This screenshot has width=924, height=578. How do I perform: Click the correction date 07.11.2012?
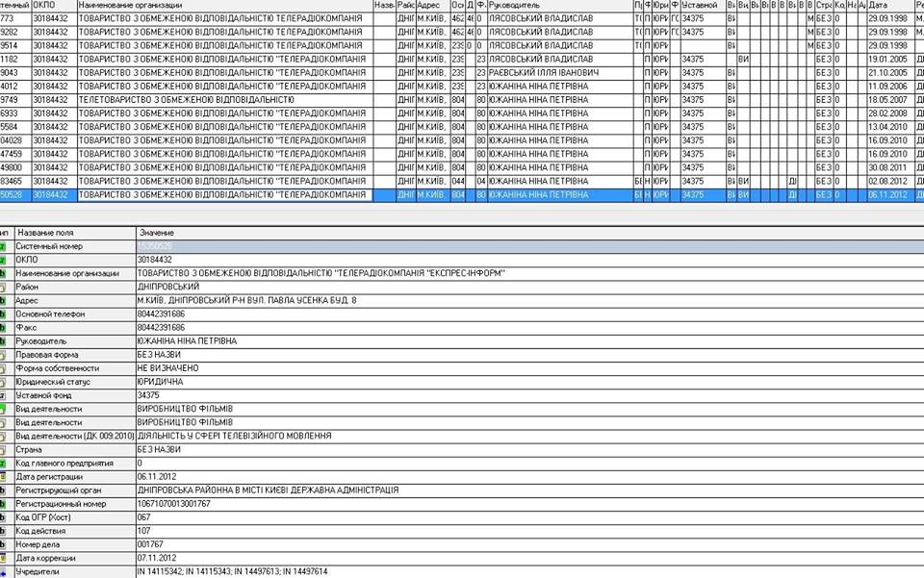[157, 558]
